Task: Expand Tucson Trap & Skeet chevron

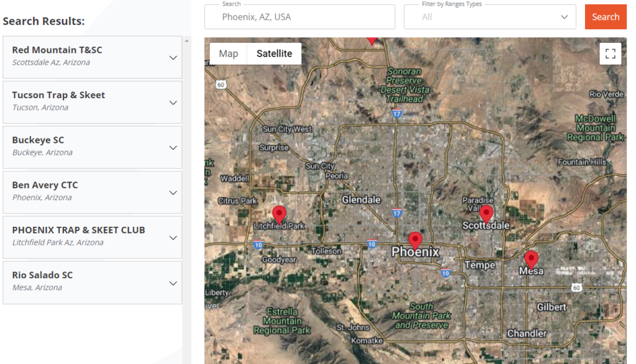Action: tap(173, 102)
